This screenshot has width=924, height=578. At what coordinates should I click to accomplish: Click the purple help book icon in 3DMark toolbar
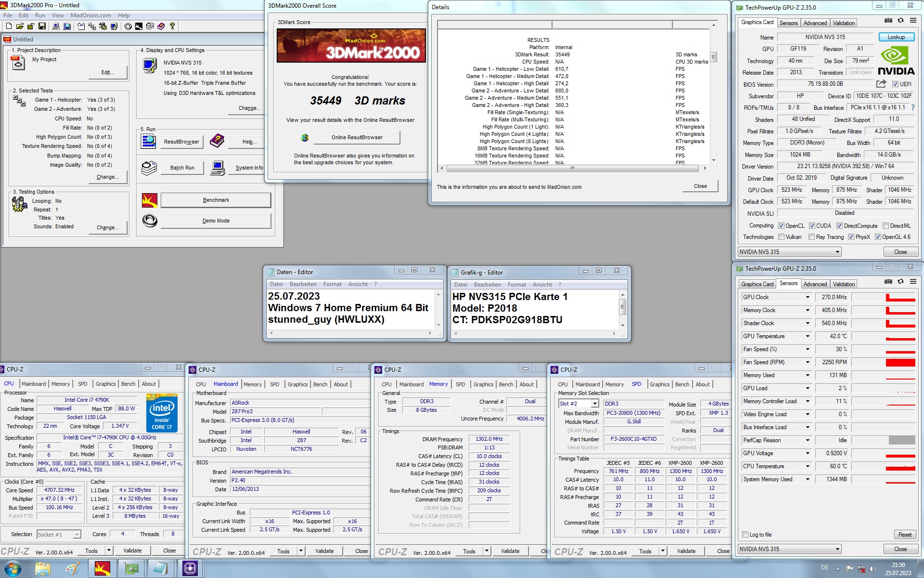click(161, 26)
